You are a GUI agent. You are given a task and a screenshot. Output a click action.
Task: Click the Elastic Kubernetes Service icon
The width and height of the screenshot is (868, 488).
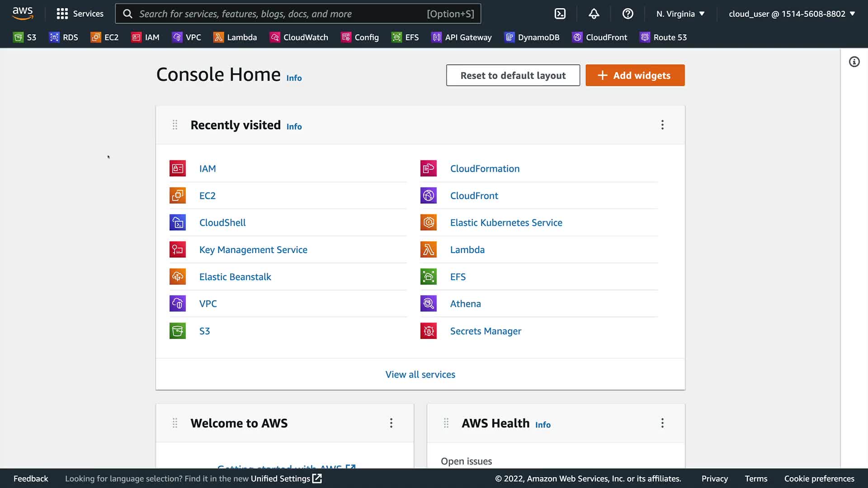tap(428, 222)
